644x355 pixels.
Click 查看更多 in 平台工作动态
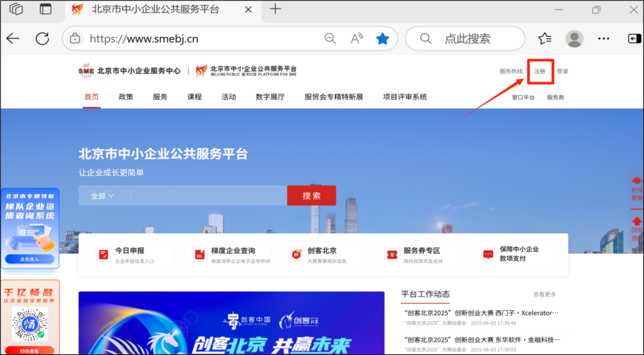pos(544,294)
